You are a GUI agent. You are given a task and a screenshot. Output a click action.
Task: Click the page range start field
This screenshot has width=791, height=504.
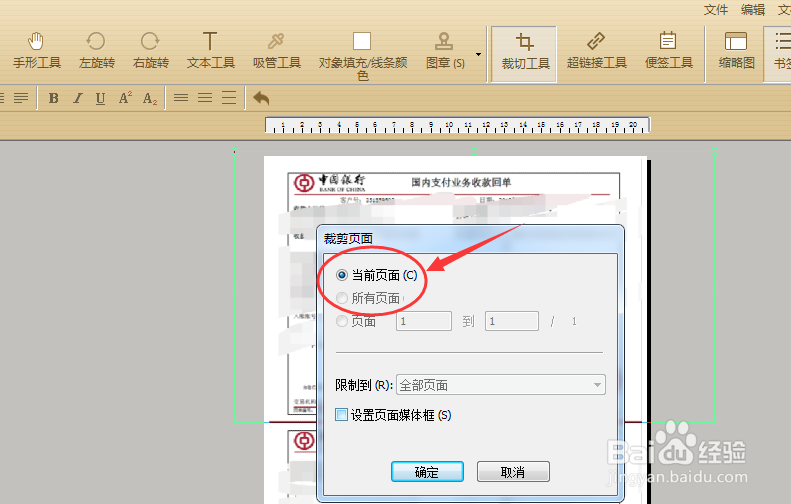click(x=424, y=321)
